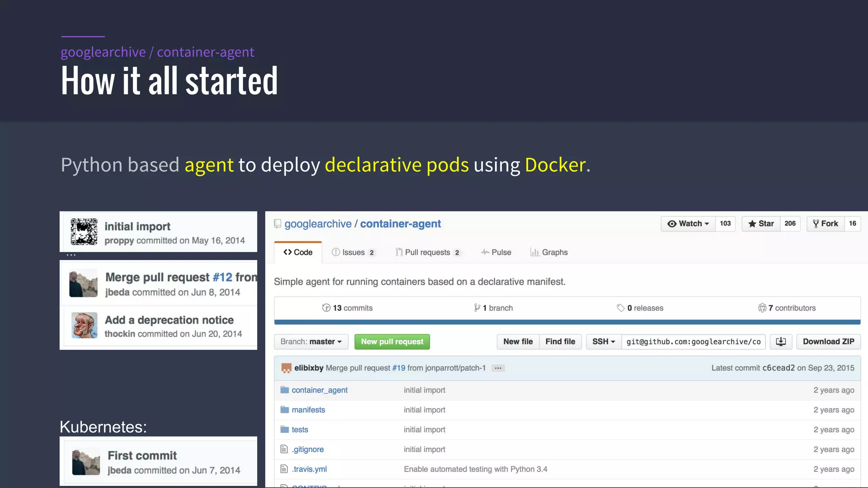The image size is (868, 488).
Task: Click the blue language bar
Action: pyautogui.click(x=567, y=322)
